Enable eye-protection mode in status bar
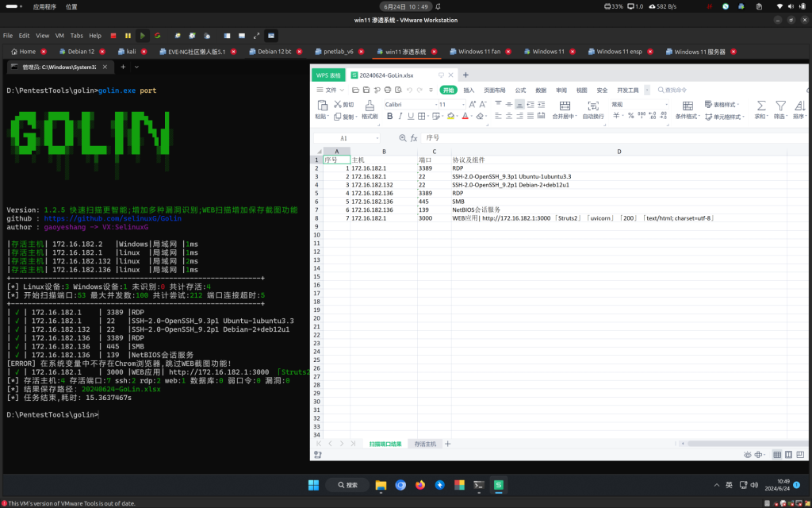812x508 pixels. [x=747, y=454]
